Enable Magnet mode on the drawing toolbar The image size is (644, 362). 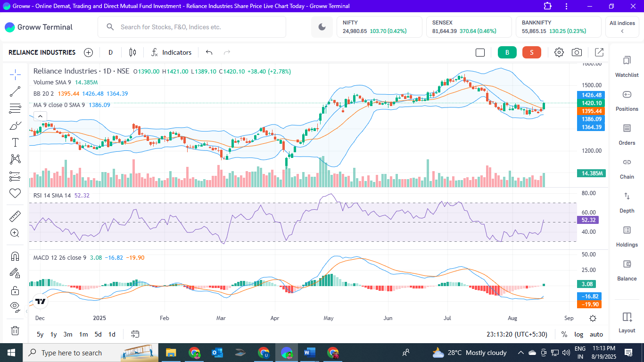15,256
